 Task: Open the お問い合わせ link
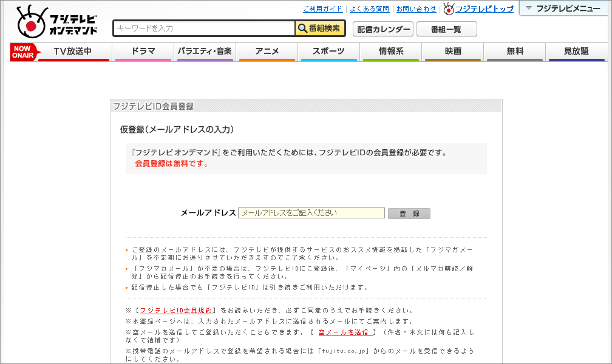coord(416,9)
